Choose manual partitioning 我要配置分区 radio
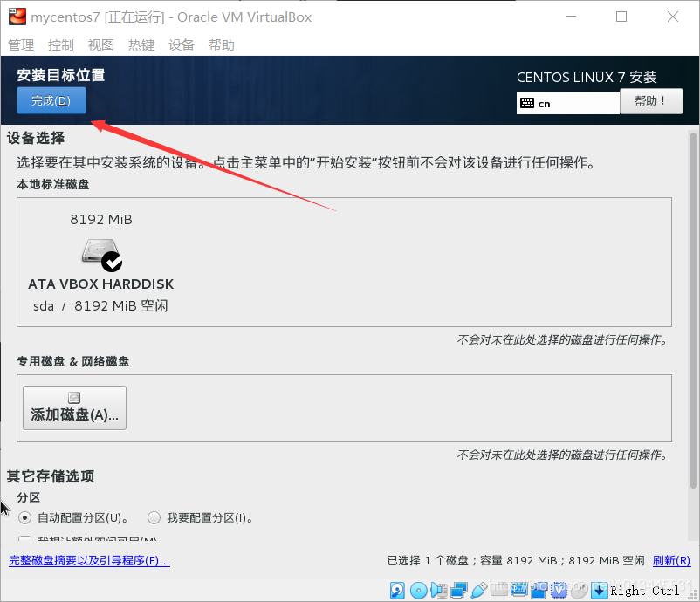 [154, 518]
